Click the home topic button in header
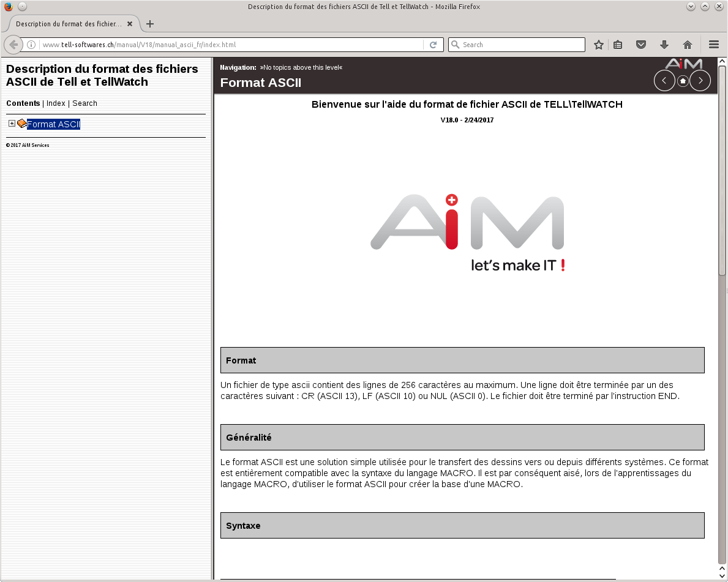The height and width of the screenshot is (582, 728). point(683,81)
